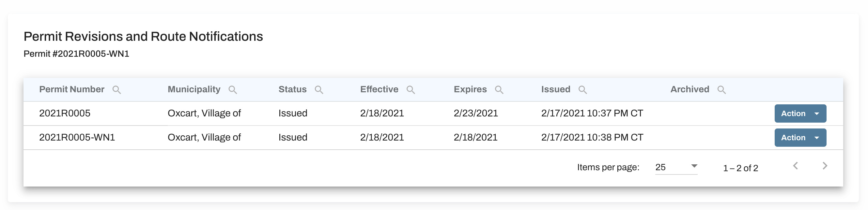Image resolution: width=868 pixels, height=210 pixels.
Task: Select the 2021R0005-WN1 permit number cell
Action: [77, 137]
